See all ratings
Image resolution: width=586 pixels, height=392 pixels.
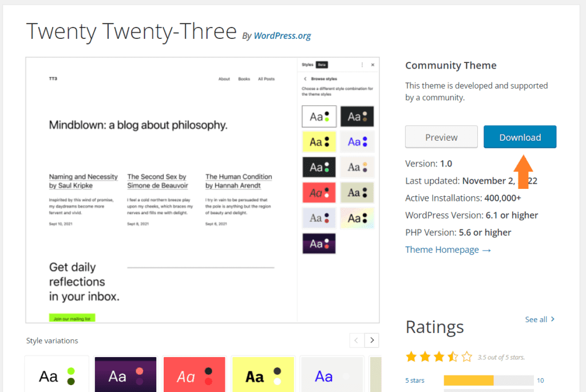540,319
